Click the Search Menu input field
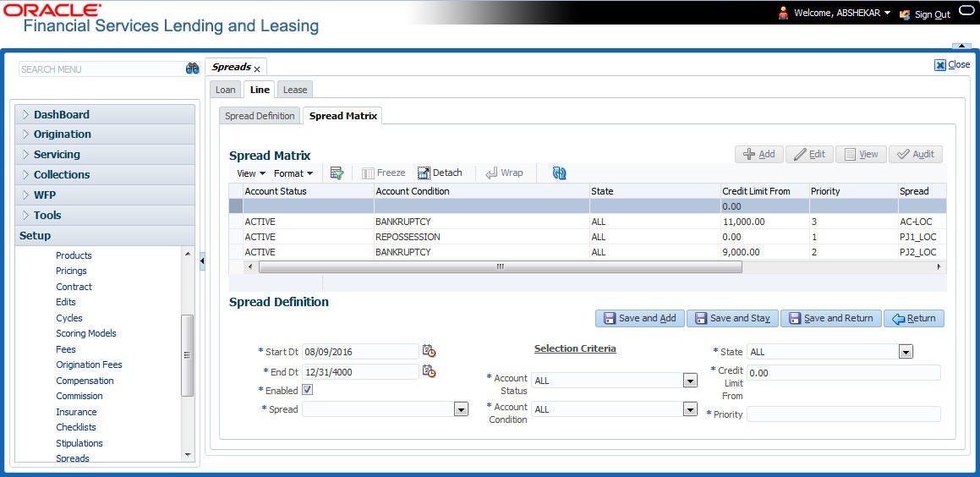 [100, 69]
